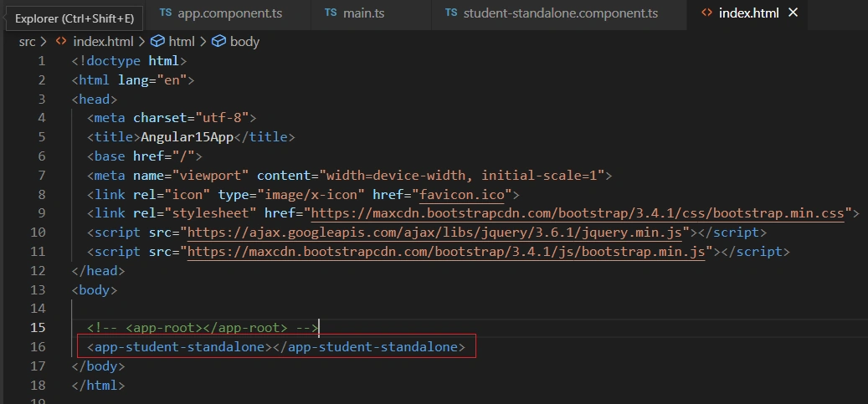Image resolution: width=868 pixels, height=404 pixels.
Task: Click index.html in the breadcrumb
Action: pyautogui.click(x=103, y=42)
